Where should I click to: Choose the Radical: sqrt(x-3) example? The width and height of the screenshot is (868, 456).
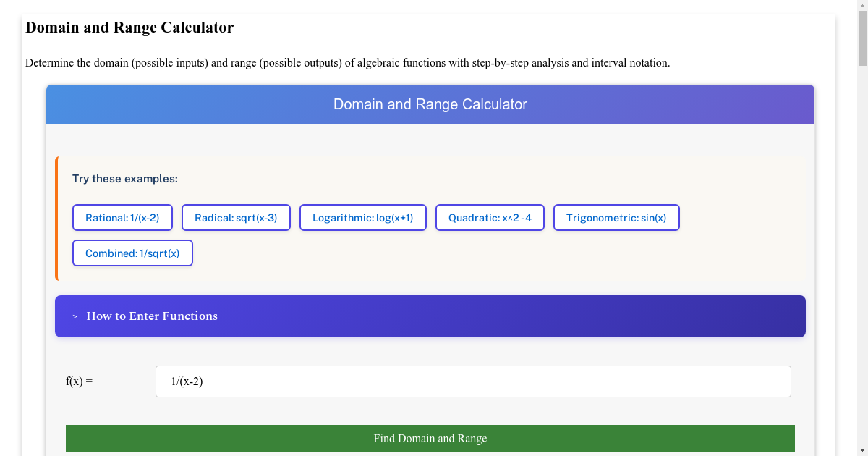[236, 218]
